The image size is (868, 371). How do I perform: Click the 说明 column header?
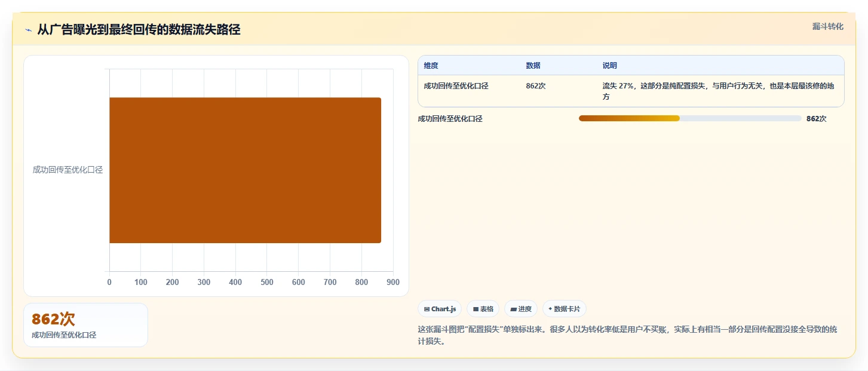(x=609, y=66)
